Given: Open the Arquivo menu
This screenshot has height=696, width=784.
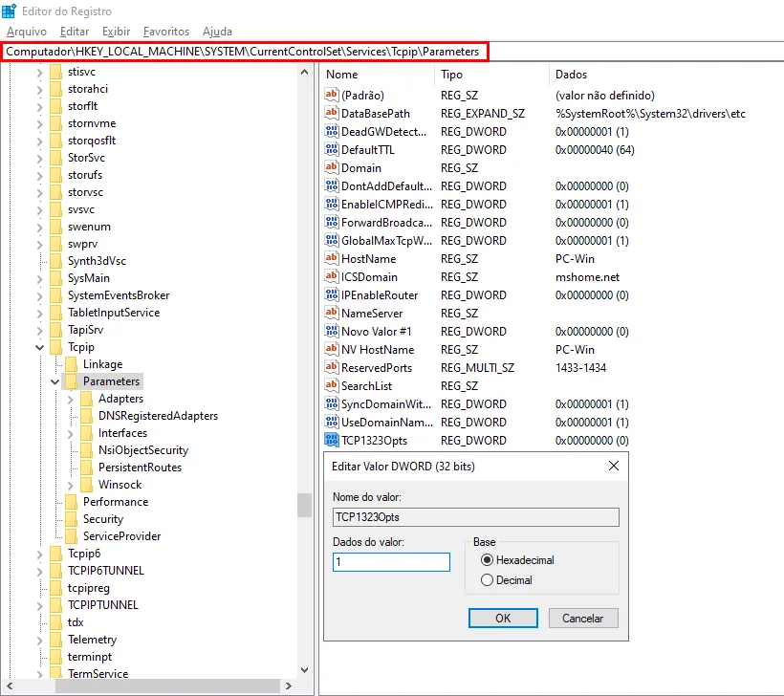Looking at the screenshot, I should point(27,32).
